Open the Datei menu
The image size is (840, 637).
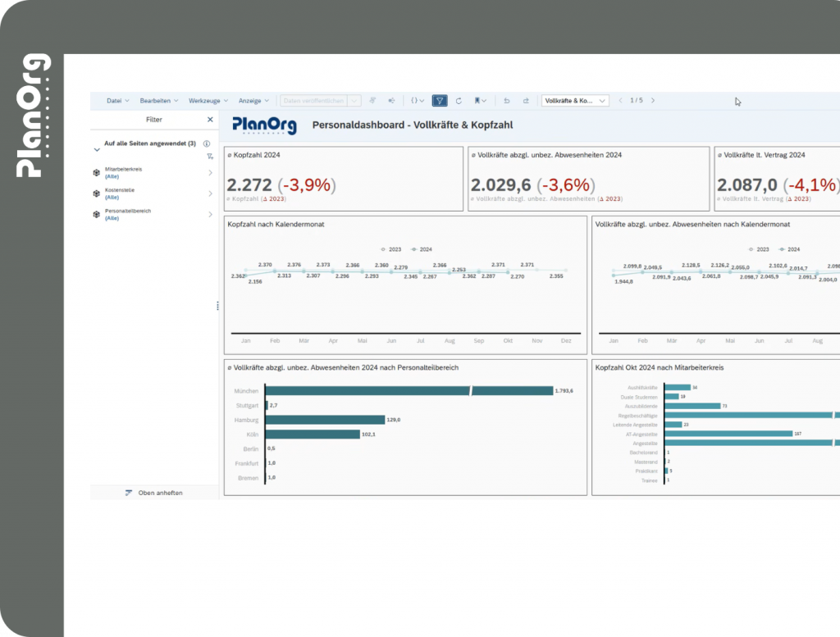[118, 101]
